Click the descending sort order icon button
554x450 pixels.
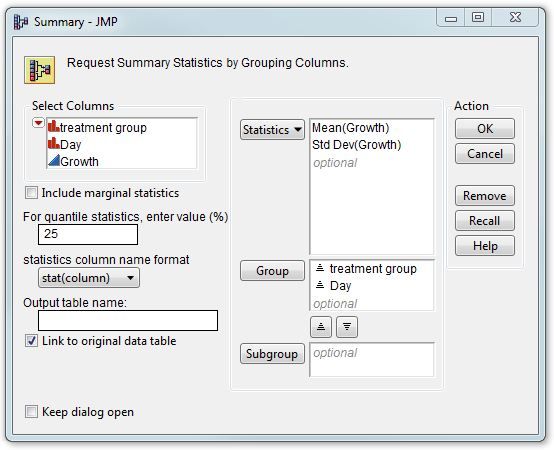[347, 327]
